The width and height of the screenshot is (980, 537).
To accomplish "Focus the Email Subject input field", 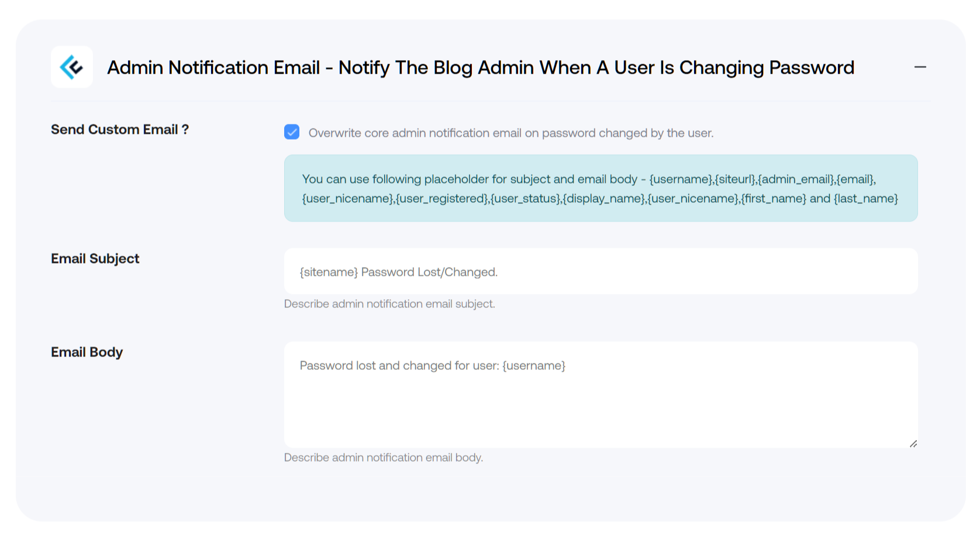I will [x=601, y=272].
